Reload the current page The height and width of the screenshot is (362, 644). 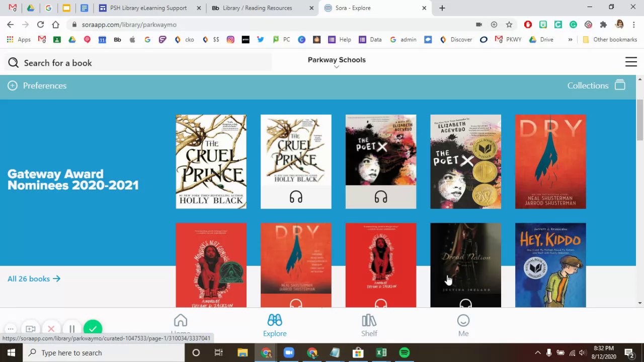(x=40, y=24)
